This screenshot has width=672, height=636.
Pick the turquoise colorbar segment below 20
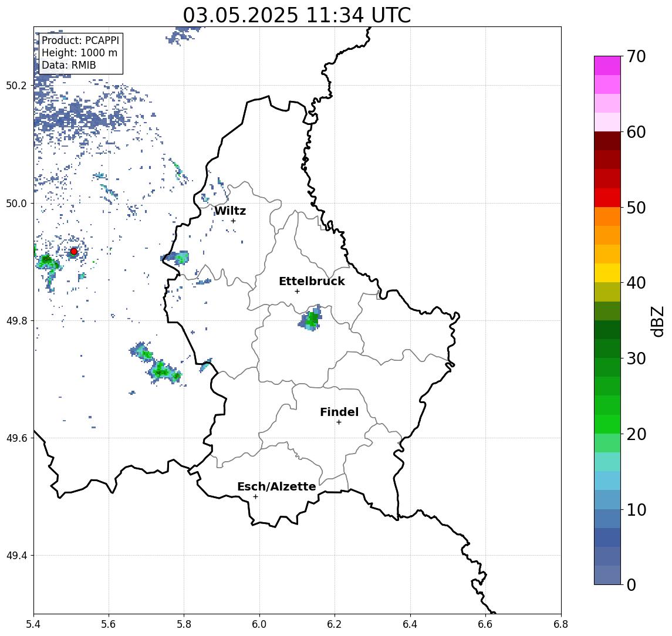pyautogui.click(x=607, y=462)
